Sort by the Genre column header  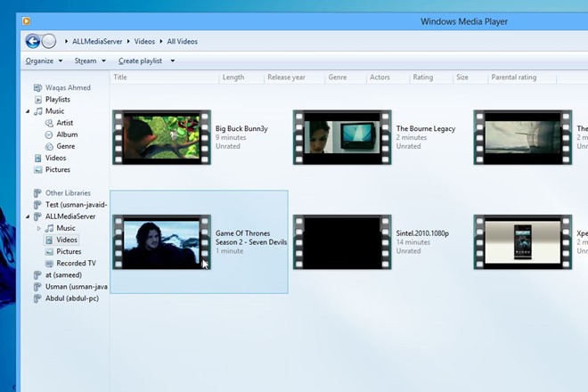[346, 78]
